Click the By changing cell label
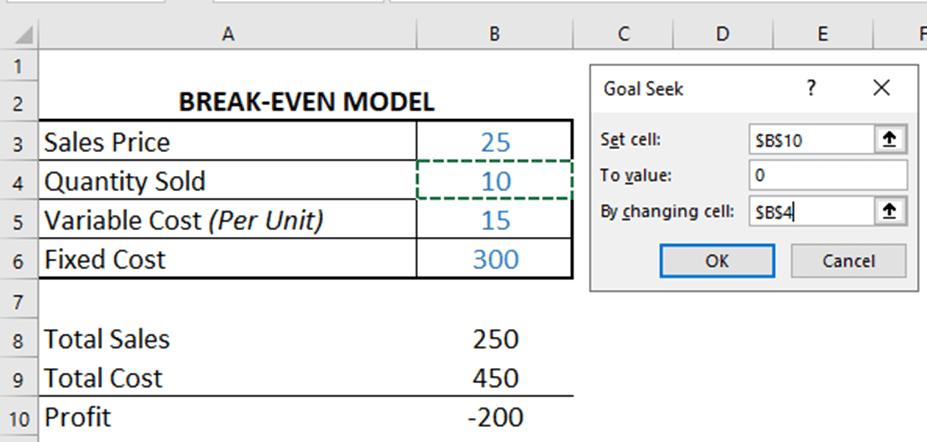 click(667, 211)
